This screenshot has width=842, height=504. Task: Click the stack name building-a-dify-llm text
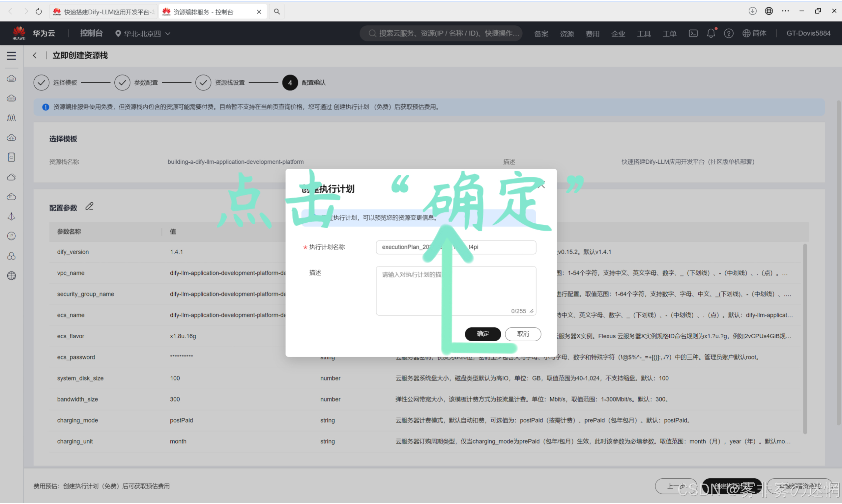coord(235,162)
